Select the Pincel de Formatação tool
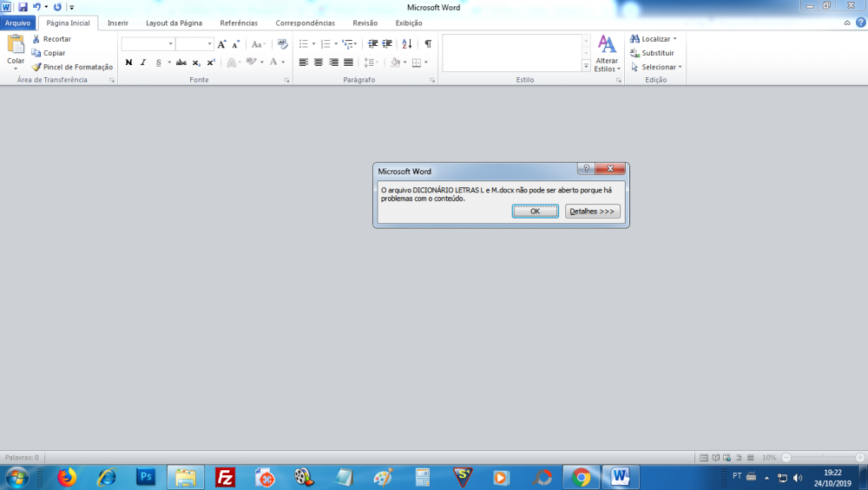 (x=72, y=67)
